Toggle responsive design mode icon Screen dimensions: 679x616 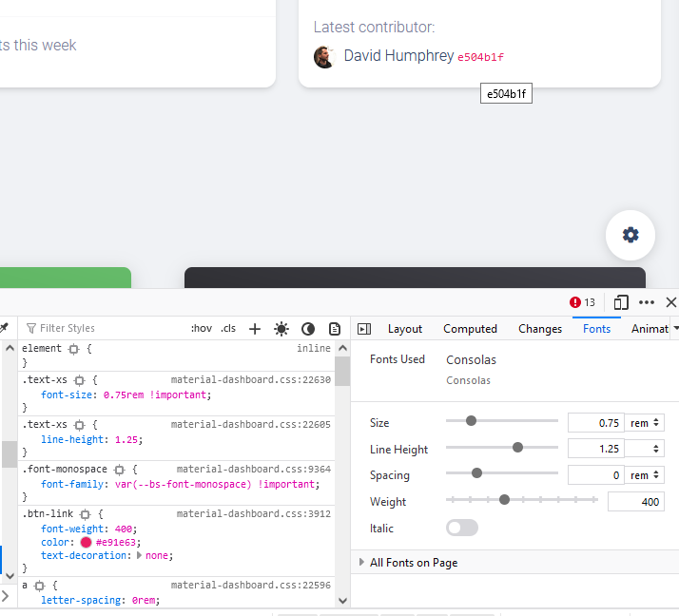621,302
